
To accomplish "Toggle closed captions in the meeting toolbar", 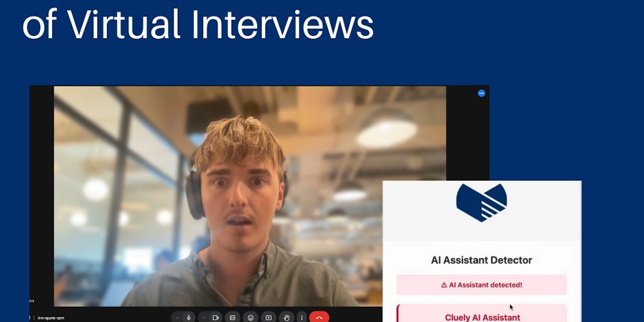I will click(x=233, y=318).
